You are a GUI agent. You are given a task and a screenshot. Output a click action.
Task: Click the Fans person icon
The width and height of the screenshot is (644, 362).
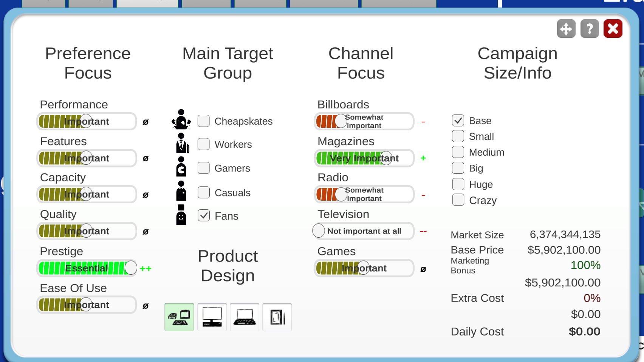(x=181, y=215)
